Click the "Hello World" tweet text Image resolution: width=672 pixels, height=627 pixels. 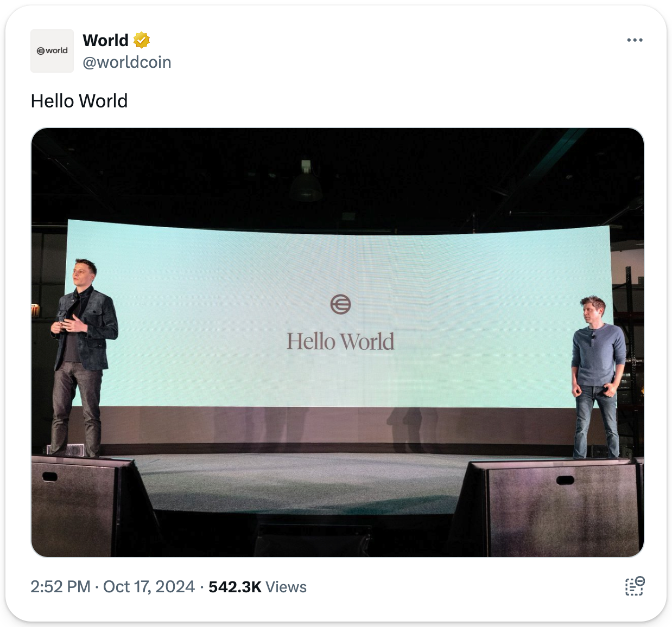(x=79, y=101)
